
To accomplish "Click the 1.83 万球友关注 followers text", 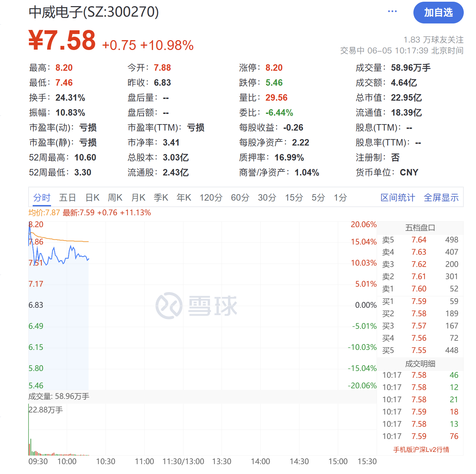I will coord(433,40).
